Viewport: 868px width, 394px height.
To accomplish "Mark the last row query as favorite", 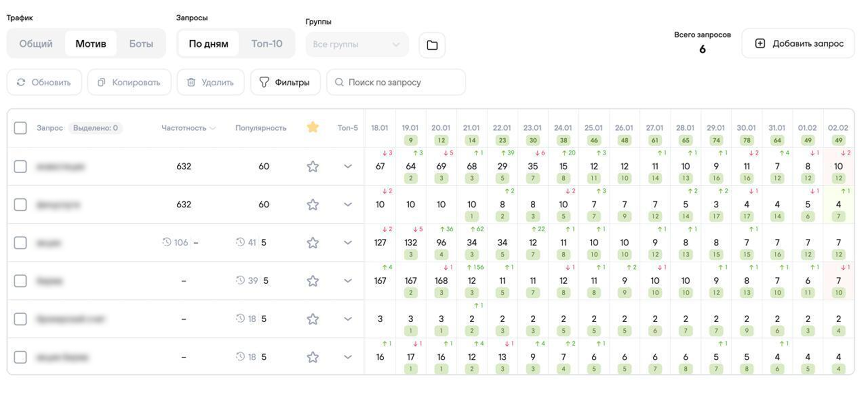I will click(313, 357).
